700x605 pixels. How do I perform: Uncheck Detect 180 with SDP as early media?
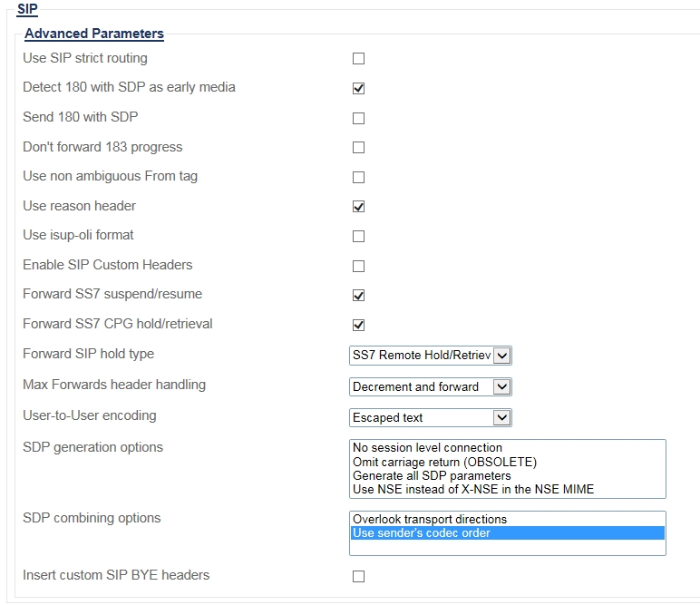[358, 89]
